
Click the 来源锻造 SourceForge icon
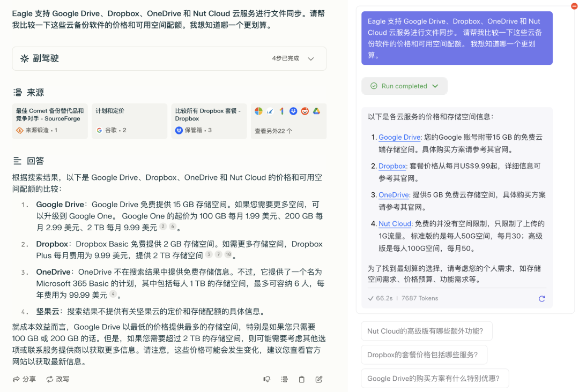pyautogui.click(x=20, y=130)
